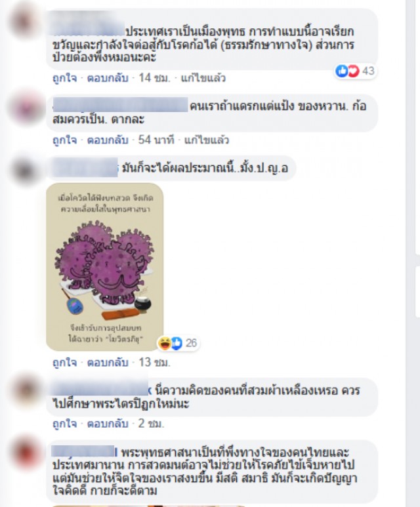Screen dimensions: 420x507
Task: Open the avatar of the image commenter
Action: pos(26,171)
